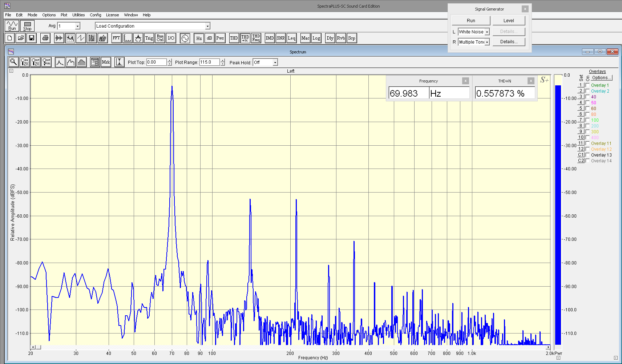Image resolution: width=622 pixels, height=364 pixels.
Task: Open the Config menu
Action: tap(96, 15)
